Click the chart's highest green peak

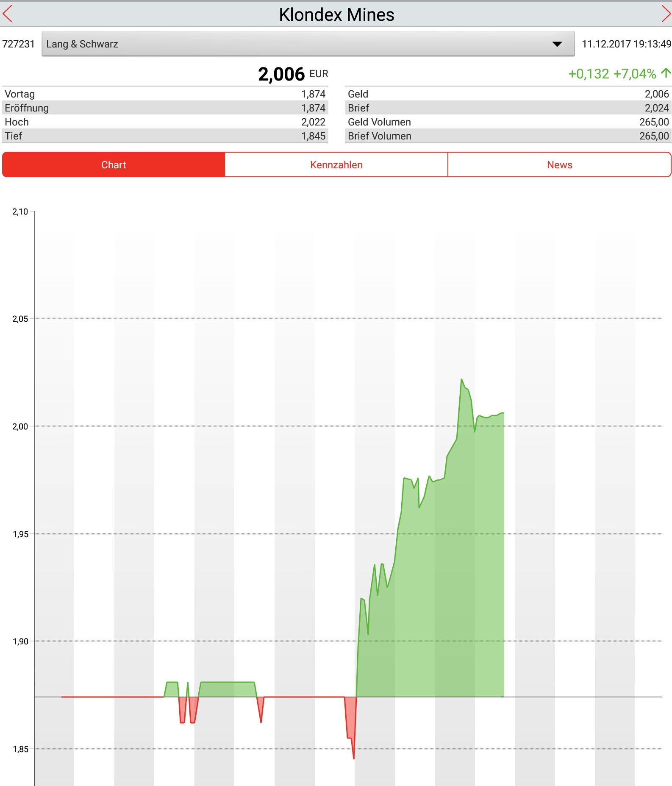coord(461,379)
